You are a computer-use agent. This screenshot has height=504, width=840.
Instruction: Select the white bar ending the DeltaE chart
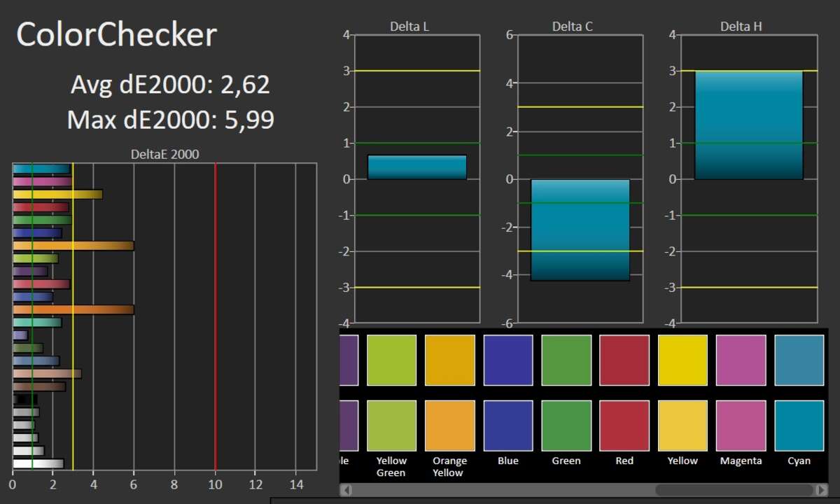pos(38,463)
